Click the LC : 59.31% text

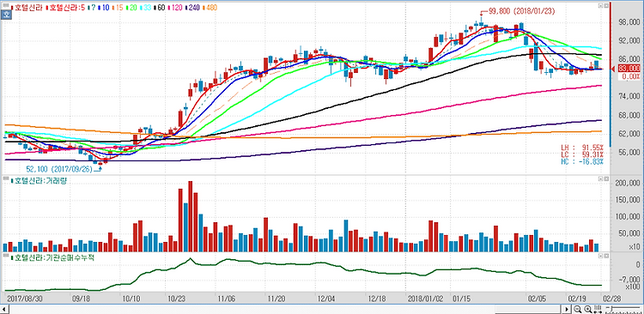pos(583,154)
